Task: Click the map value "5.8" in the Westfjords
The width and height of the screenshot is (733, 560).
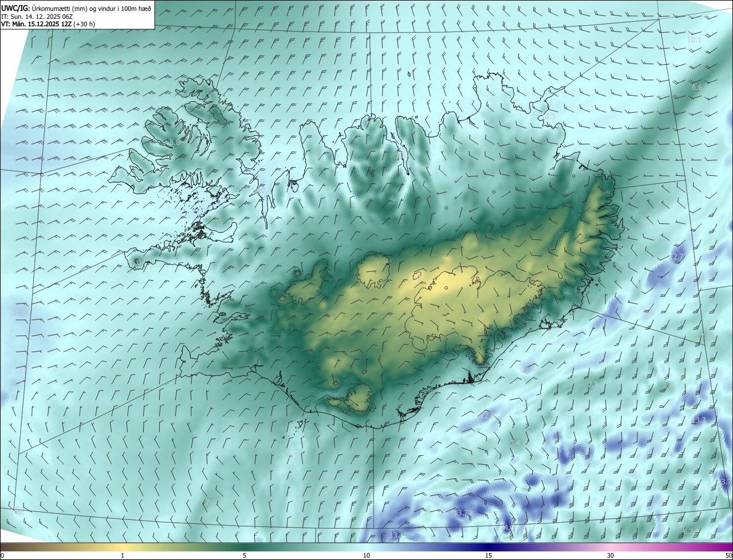Action: pos(175,142)
